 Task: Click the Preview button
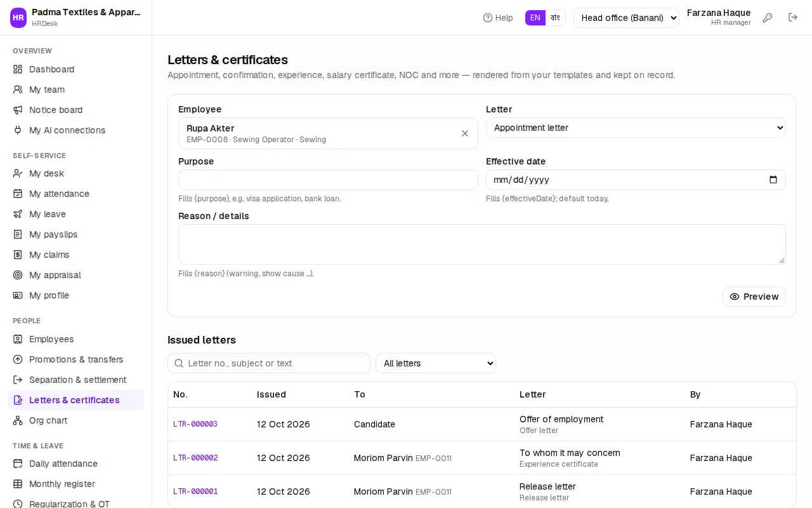[754, 297]
